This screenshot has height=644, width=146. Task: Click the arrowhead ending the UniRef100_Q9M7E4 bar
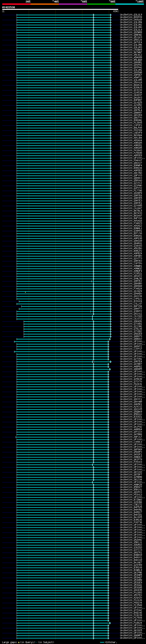[x=111, y=362]
